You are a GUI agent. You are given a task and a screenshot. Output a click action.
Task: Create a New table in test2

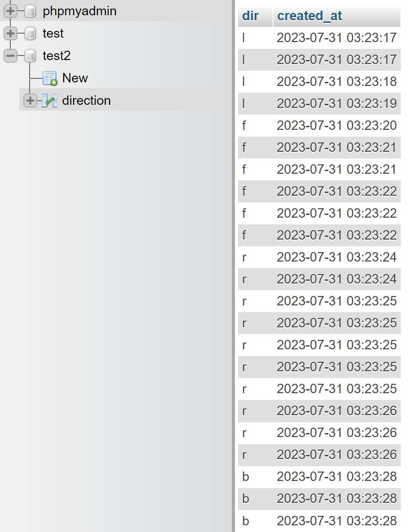coord(75,78)
